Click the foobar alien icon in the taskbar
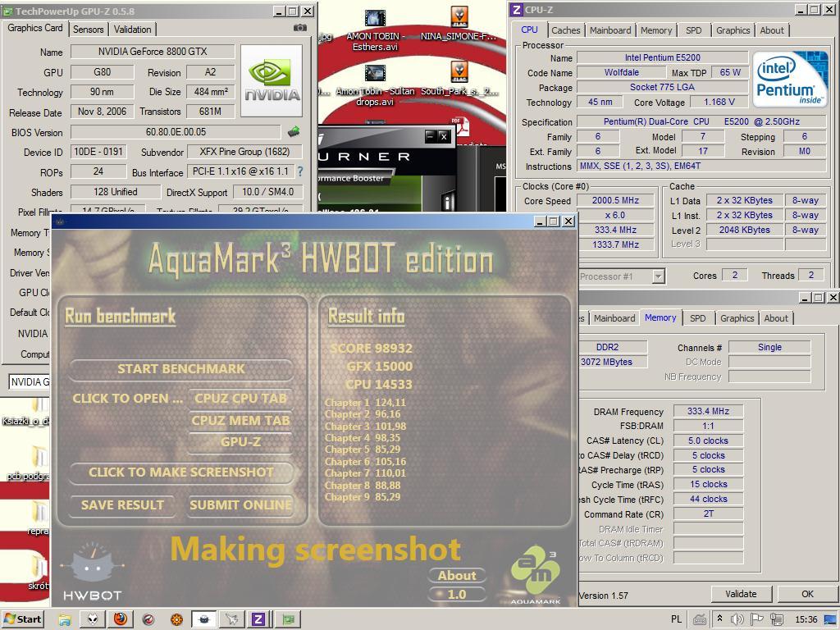Viewport: 840px width, 630px height. pyautogui.click(x=92, y=619)
